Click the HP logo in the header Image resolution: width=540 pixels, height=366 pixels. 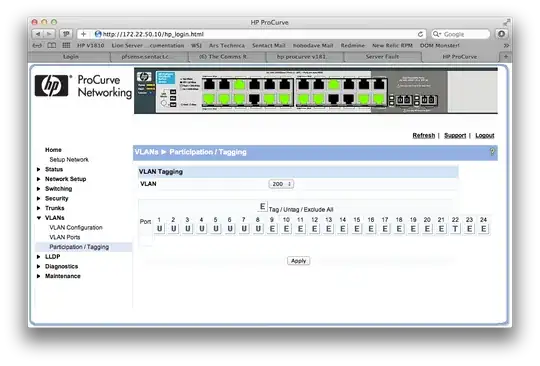[52, 85]
